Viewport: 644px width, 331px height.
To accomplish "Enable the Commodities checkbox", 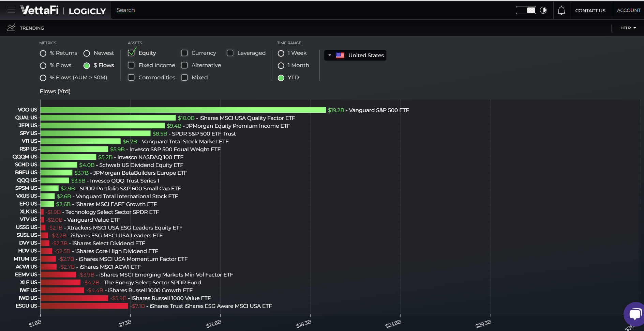I will [131, 77].
